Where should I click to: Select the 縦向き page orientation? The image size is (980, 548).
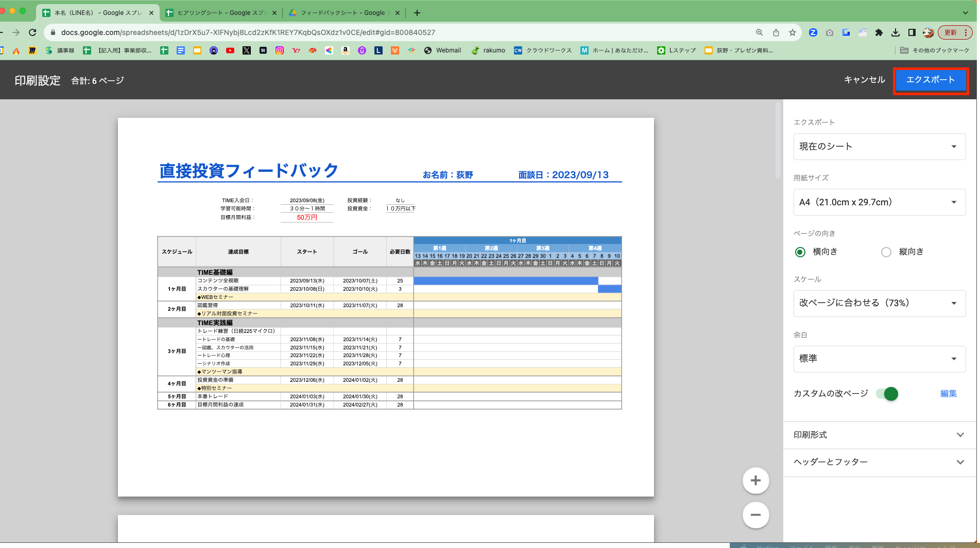(x=886, y=252)
